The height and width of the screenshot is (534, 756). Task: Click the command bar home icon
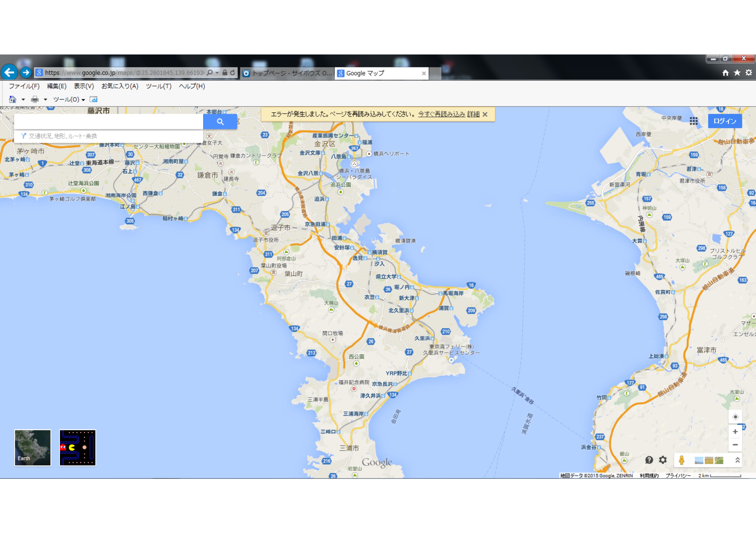12,99
